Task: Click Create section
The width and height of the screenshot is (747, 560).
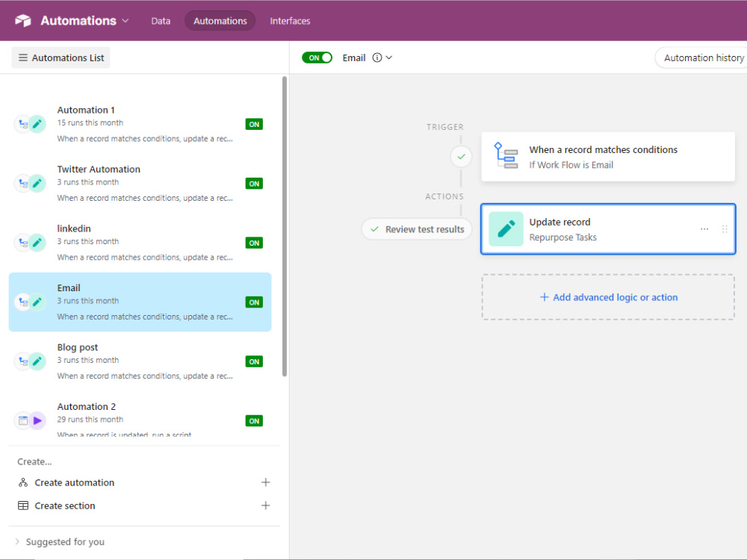Action: [65, 505]
